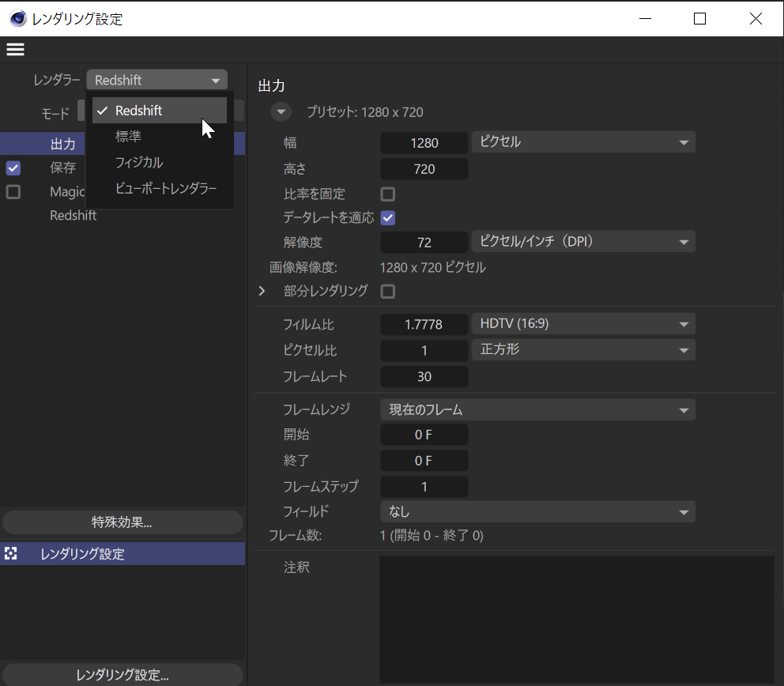Select the 保存 item in the sidebar
Image resolution: width=784 pixels, height=686 pixels.
(x=63, y=168)
